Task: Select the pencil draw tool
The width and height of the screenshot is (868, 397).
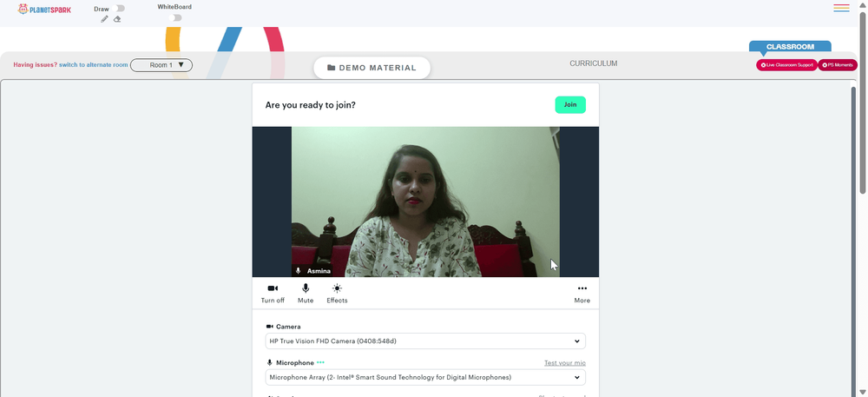Action: [x=105, y=19]
